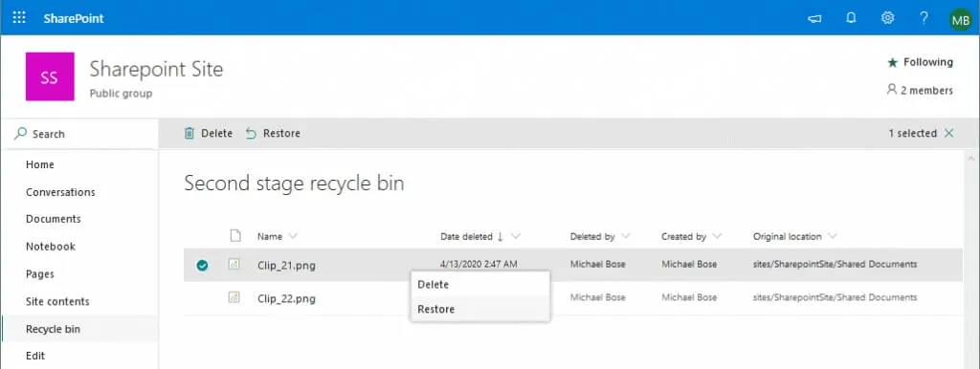
Task: Click the SharePoint header link
Action: click(74, 18)
